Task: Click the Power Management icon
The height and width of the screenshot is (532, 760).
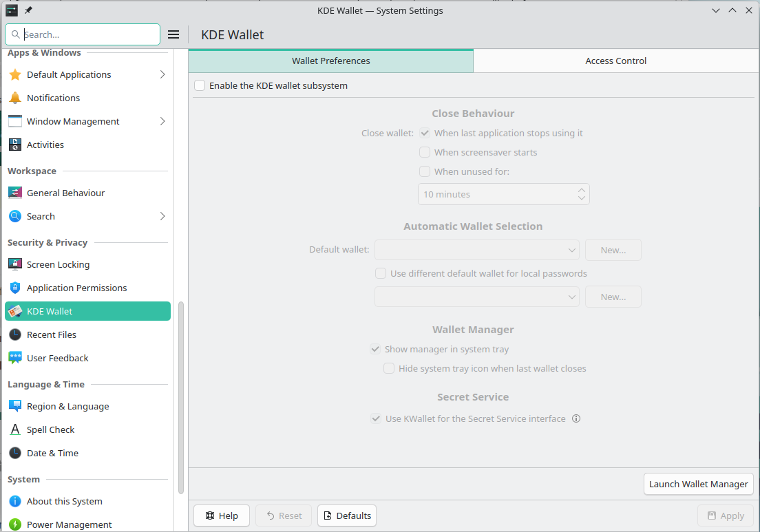Action: click(15, 524)
